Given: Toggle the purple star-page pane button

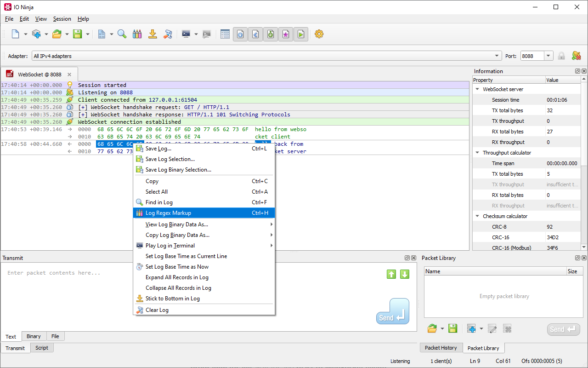Looking at the screenshot, I should 286,34.
